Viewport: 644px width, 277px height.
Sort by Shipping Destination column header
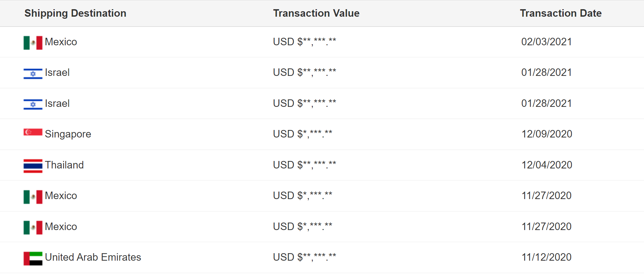coord(75,13)
